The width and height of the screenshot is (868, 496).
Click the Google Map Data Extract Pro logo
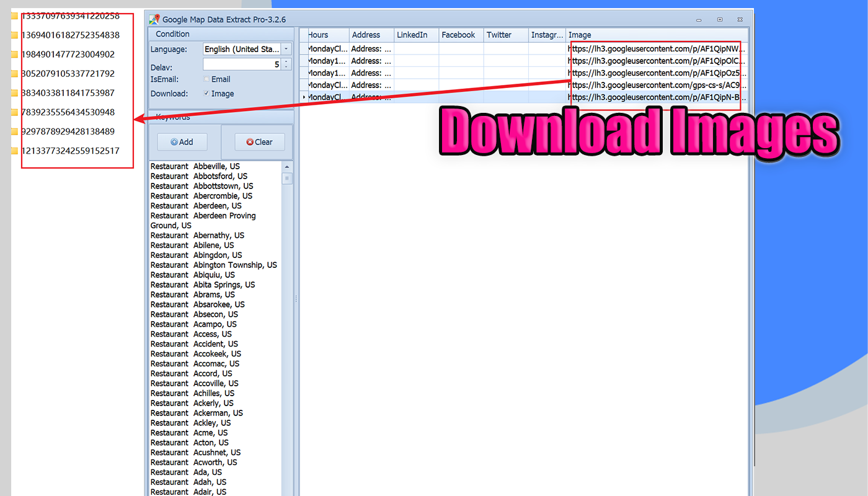[x=154, y=19]
